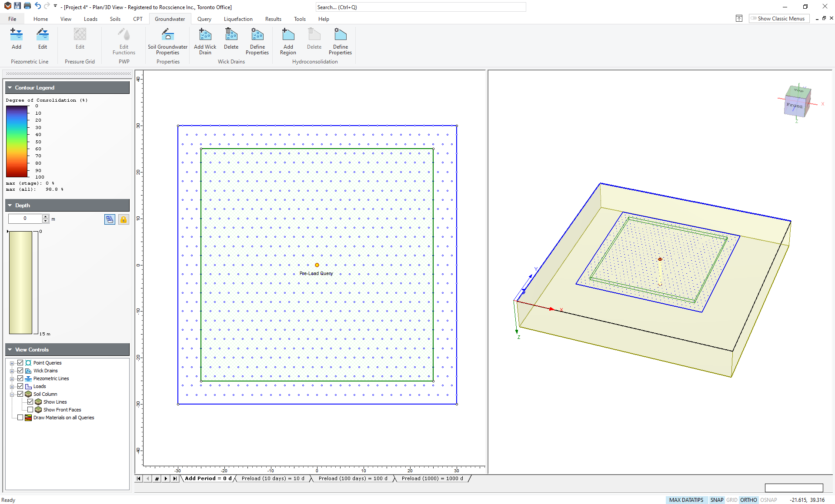Open the Edit Pressure Grid tool
Image resolution: width=835 pixels, height=504 pixels.
point(80,39)
